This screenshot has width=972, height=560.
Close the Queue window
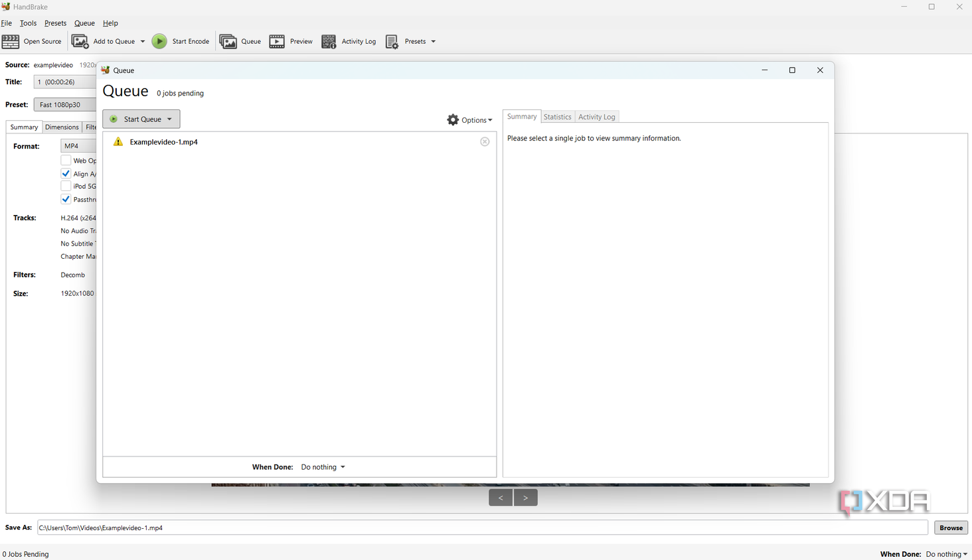(x=820, y=70)
